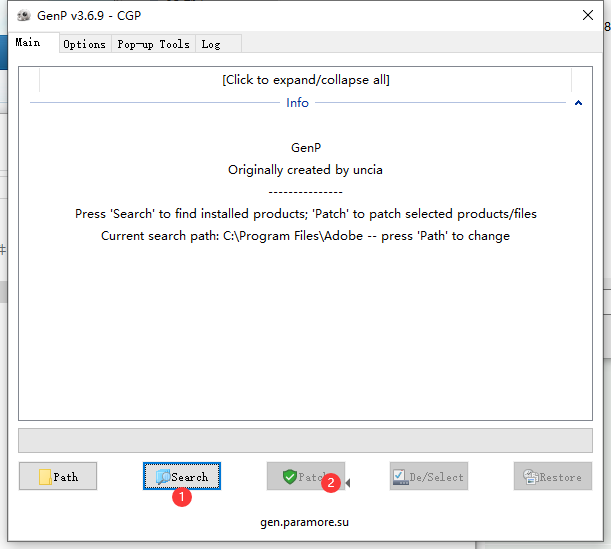The width and height of the screenshot is (611, 549).
Task: Click the red circle marked 2
Action: (x=332, y=482)
